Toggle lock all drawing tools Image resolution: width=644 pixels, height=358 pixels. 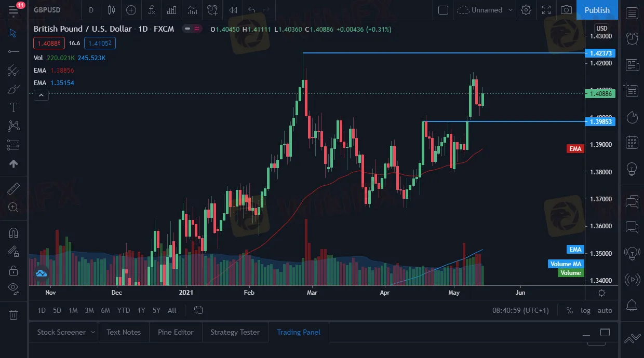point(14,270)
